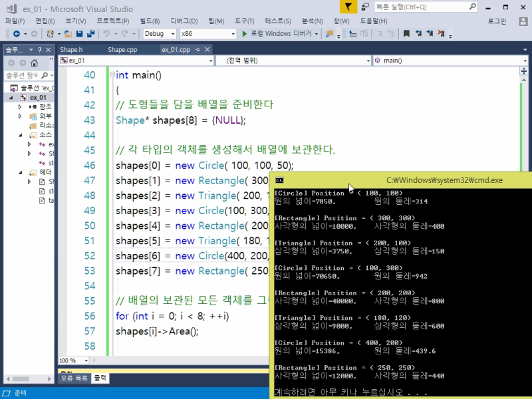Viewport: 532px width, 399px height.
Task: Close the ex_01.cpp tab
Action: pos(207,49)
